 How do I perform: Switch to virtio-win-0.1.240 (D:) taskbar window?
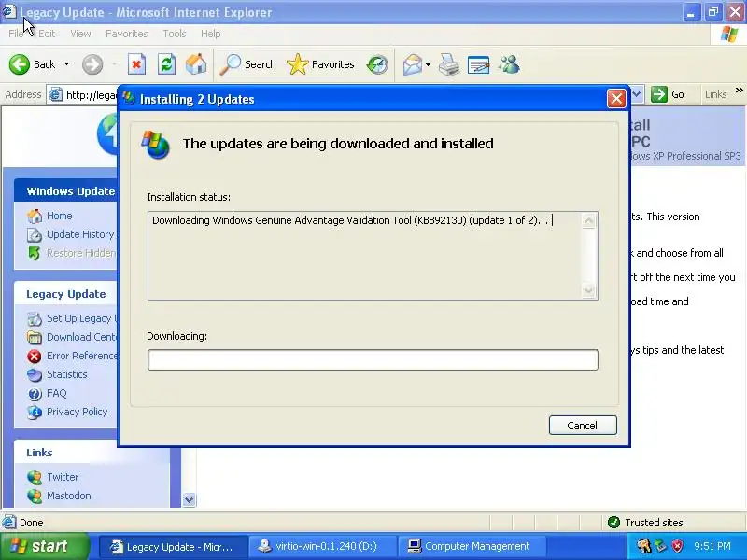click(324, 546)
